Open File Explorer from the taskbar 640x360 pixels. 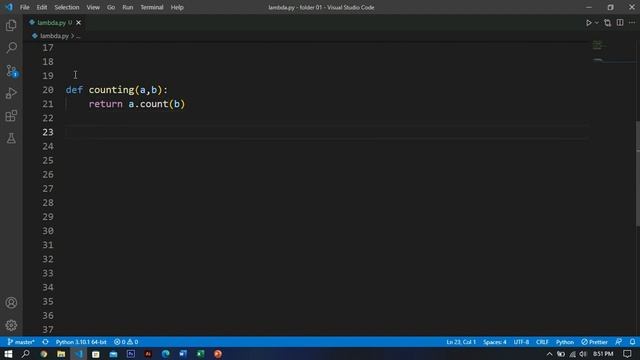point(61,354)
